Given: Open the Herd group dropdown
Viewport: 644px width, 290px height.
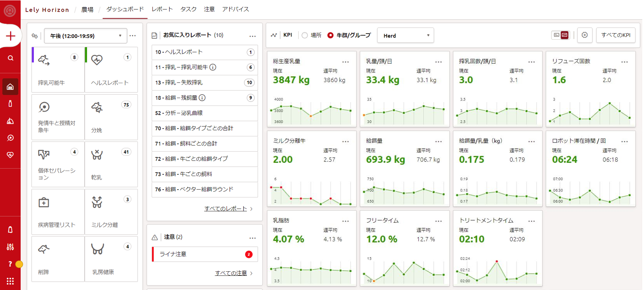Looking at the screenshot, I should click(x=405, y=35).
